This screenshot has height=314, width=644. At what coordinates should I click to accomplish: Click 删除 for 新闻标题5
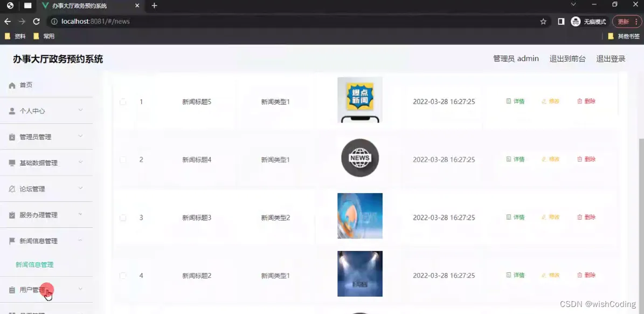(x=586, y=101)
